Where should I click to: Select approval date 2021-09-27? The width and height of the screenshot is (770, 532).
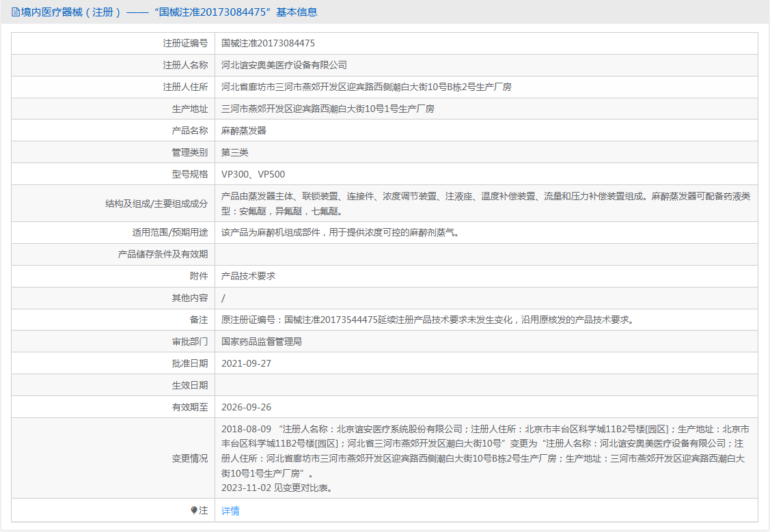click(x=246, y=364)
